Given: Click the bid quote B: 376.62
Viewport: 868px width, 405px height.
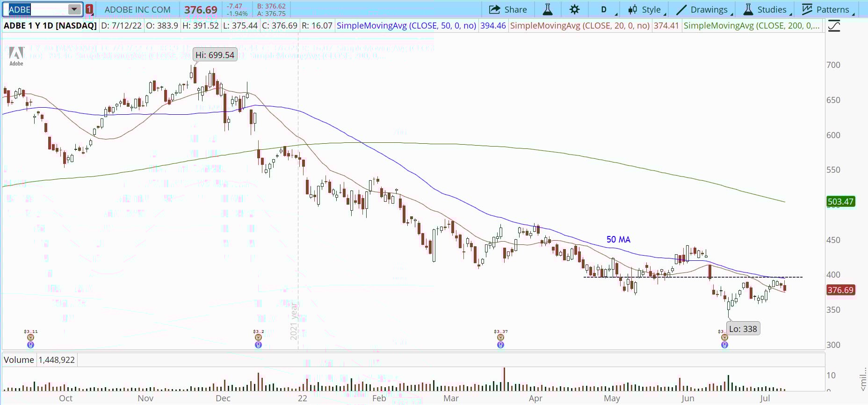Looking at the screenshot, I should 271,6.
